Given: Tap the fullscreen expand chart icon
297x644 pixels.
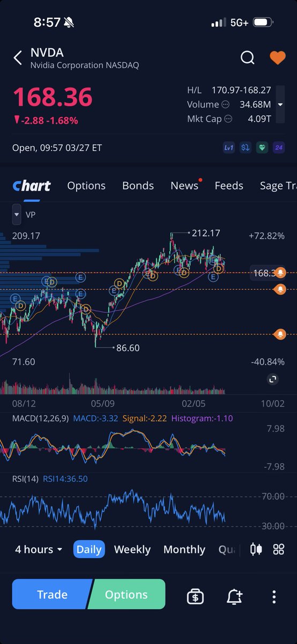Looking at the screenshot, I should 272,379.
